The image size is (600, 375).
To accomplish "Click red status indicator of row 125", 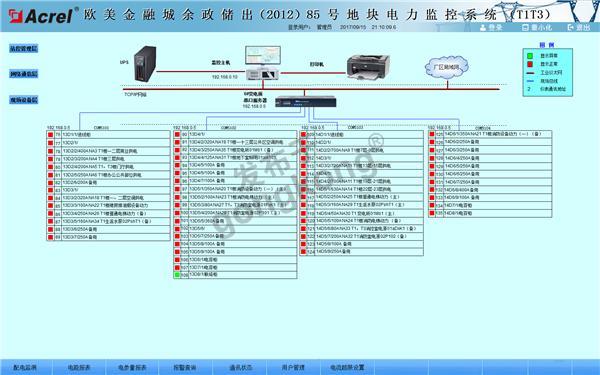I will (432, 134).
